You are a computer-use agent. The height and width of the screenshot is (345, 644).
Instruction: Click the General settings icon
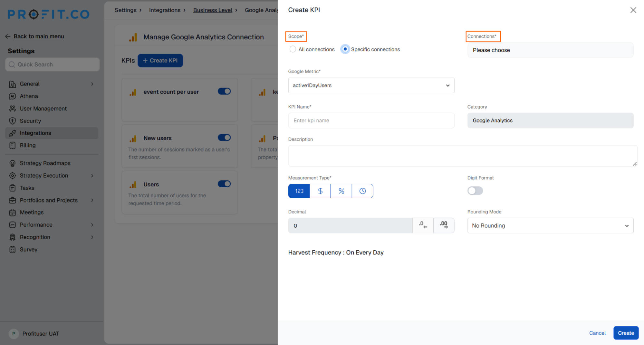12,84
